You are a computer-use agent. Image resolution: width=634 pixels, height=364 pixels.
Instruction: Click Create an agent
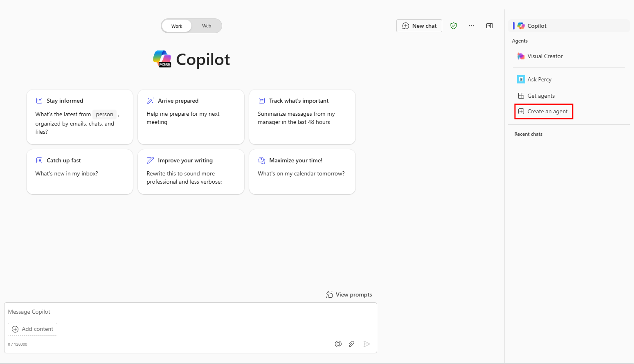pyautogui.click(x=544, y=111)
